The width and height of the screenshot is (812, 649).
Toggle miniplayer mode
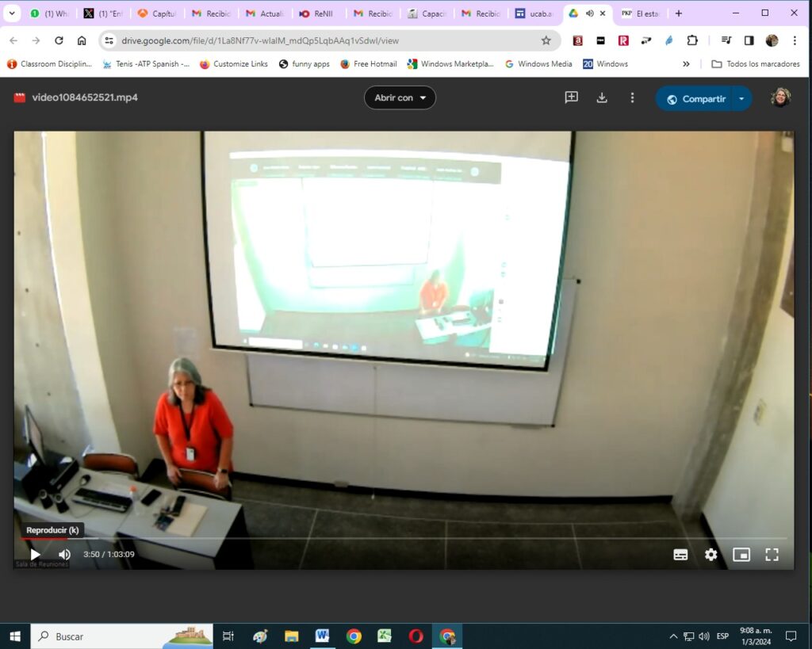(741, 555)
